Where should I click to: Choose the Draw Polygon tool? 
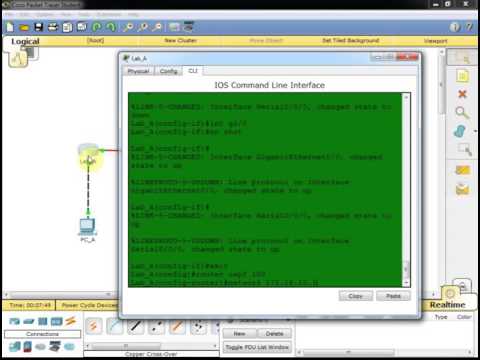tap(460, 131)
